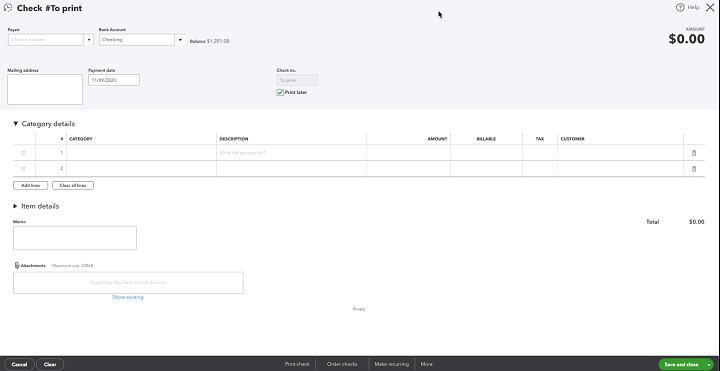Click the Check no. field
Viewport: 720px width, 371px height.
click(297, 80)
